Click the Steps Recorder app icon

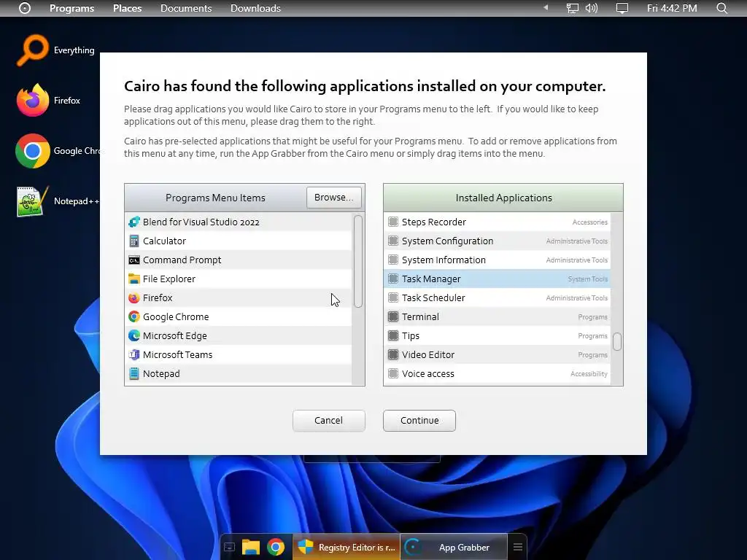coord(393,222)
